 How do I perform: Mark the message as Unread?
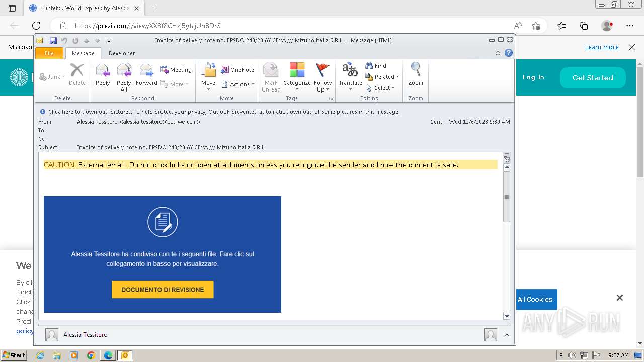(x=271, y=77)
